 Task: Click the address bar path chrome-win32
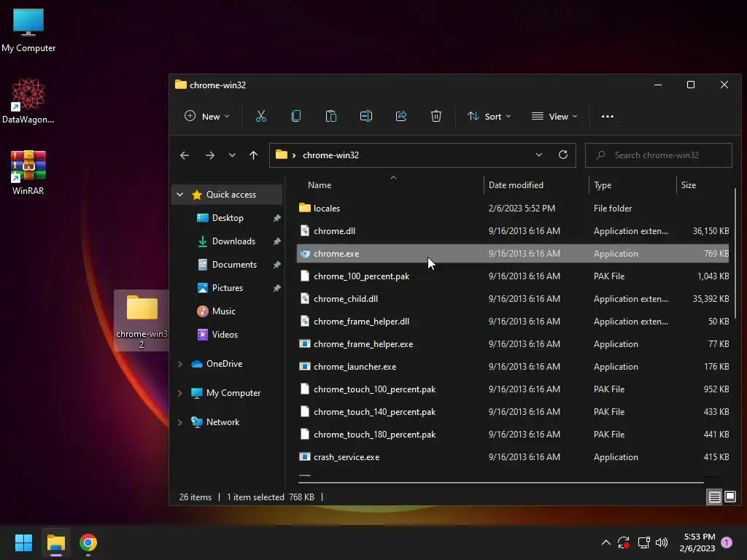click(x=330, y=155)
